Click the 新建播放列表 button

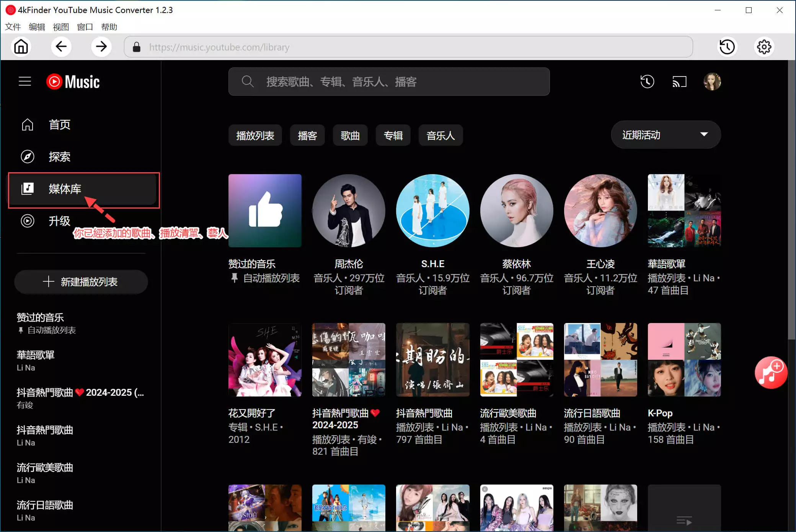point(81,282)
